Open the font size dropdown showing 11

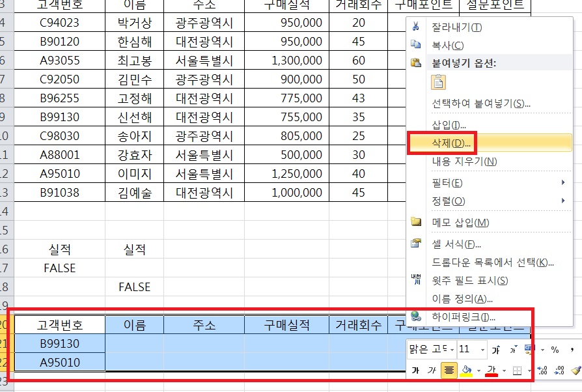(482, 350)
